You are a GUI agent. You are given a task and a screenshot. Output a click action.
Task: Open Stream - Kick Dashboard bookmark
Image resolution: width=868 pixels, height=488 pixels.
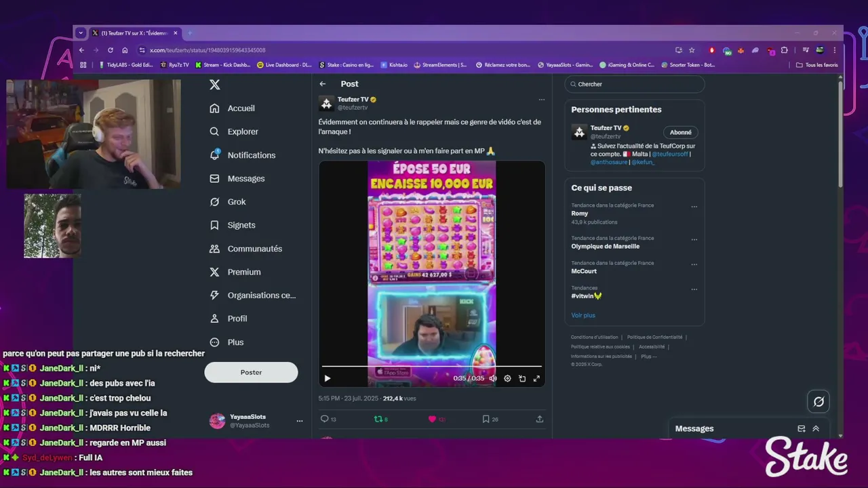point(223,65)
